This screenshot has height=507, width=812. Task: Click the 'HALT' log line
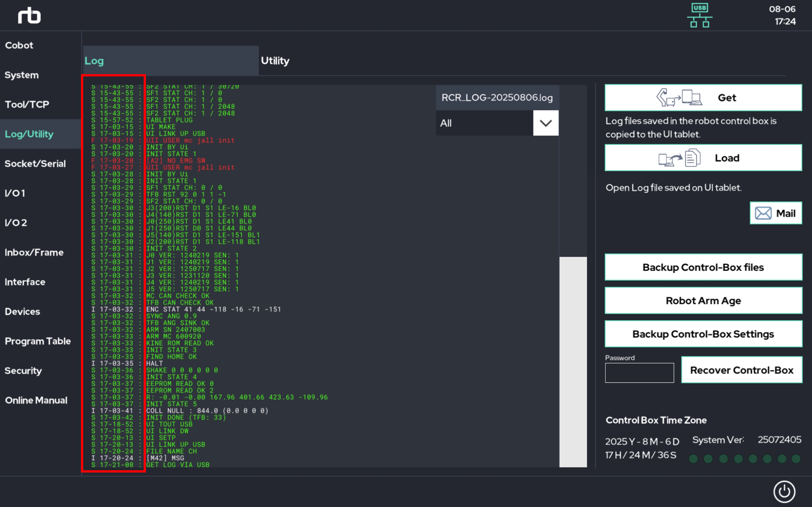[x=127, y=363]
